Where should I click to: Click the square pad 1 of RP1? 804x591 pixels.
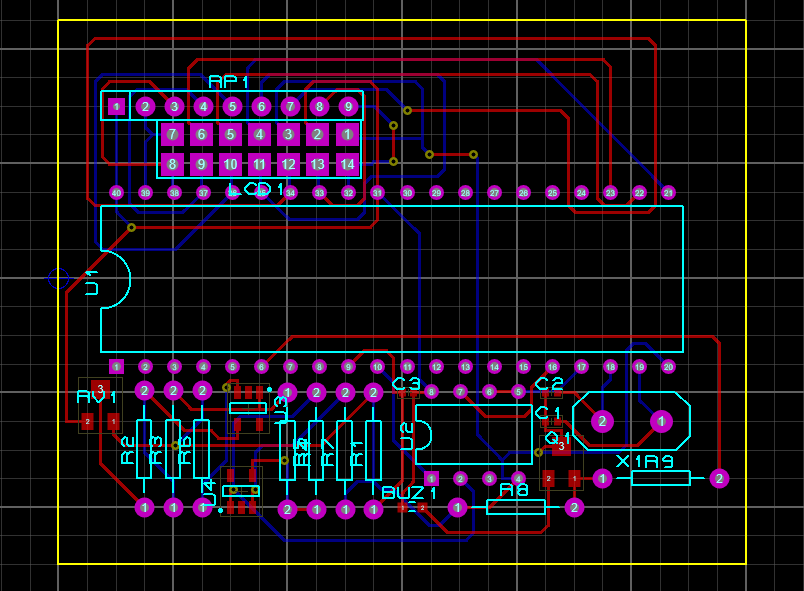coord(116,107)
